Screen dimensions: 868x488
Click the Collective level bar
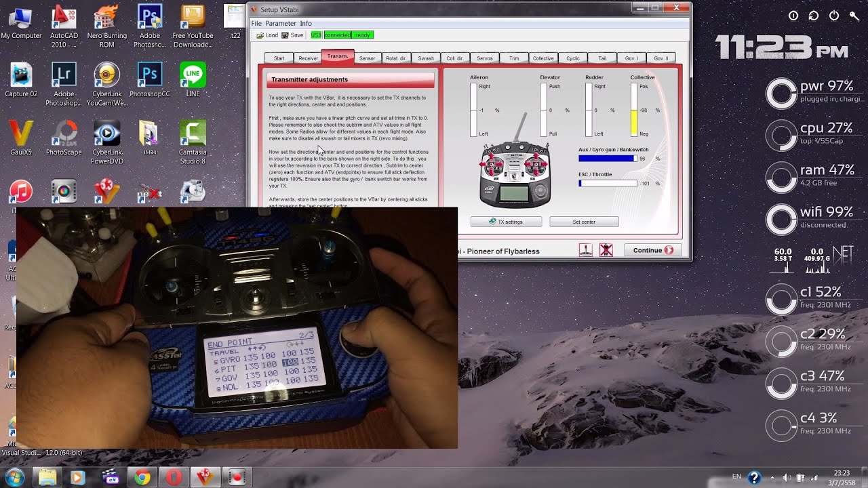pyautogui.click(x=634, y=110)
